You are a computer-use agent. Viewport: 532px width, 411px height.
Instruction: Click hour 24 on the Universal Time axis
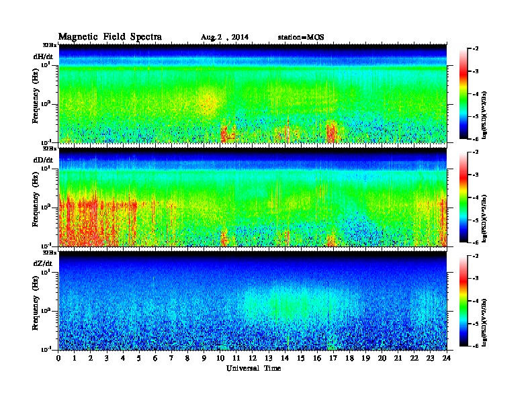point(447,358)
